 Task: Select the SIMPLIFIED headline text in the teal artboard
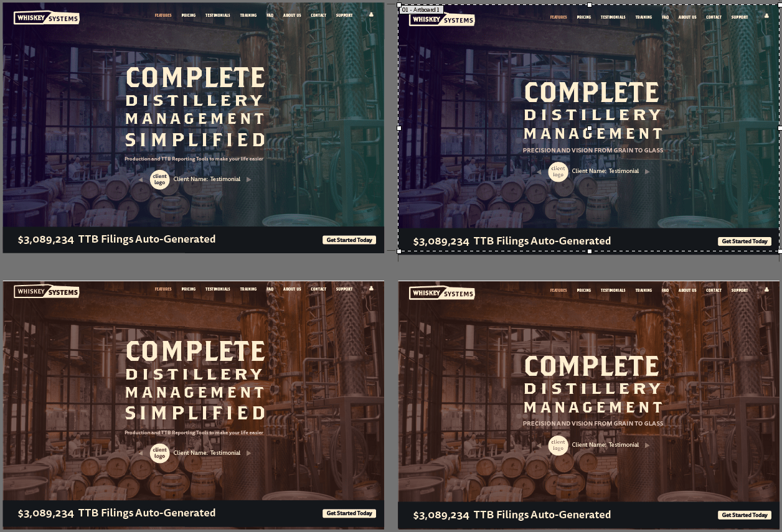(195, 140)
